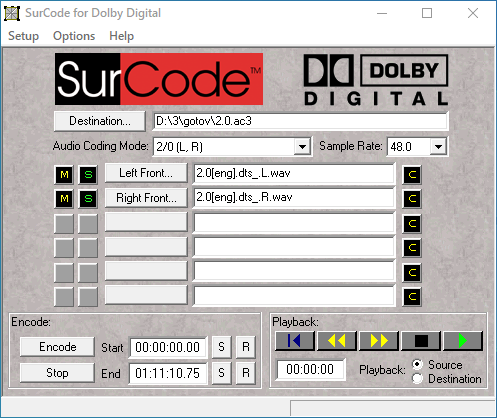
Task: Browse for file with Destination... button
Action: point(100,121)
